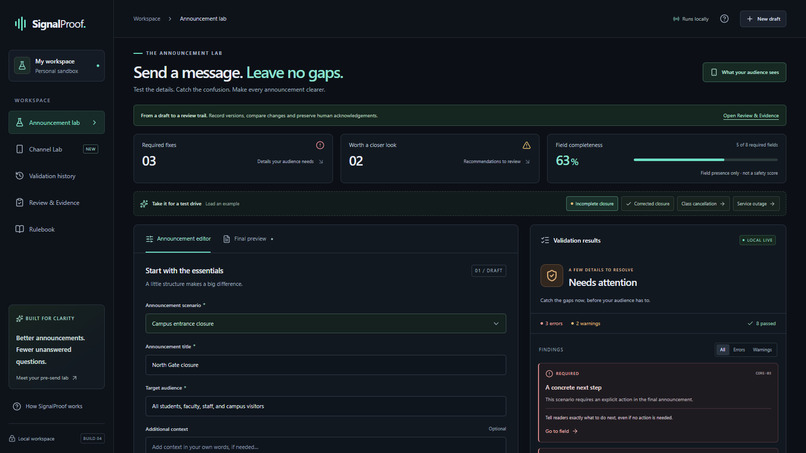Click the SignalProof logo icon
The width and height of the screenshot is (806, 453).
[x=21, y=24]
